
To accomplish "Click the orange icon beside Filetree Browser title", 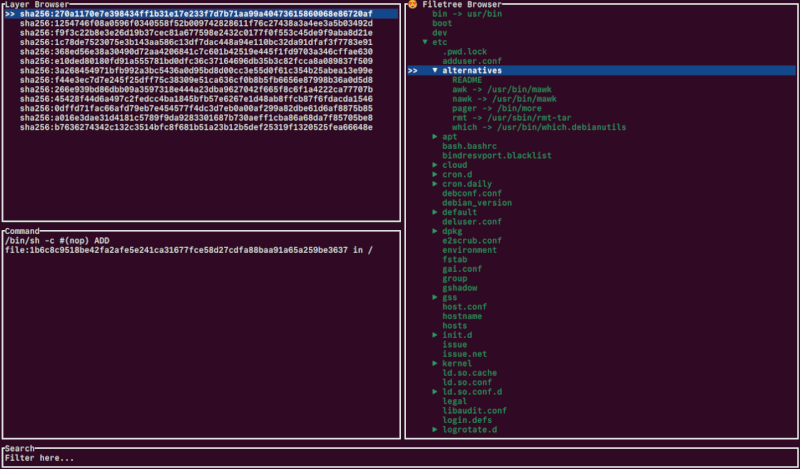I will 412,5.
